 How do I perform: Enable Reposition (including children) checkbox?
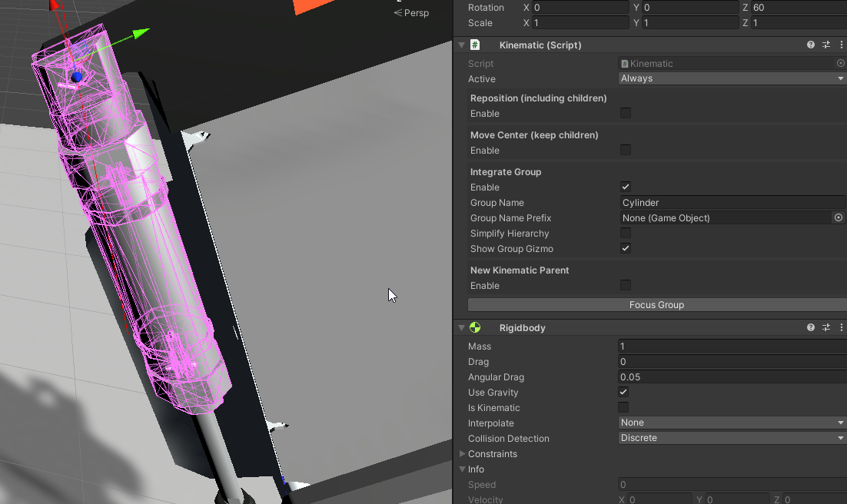tap(626, 114)
